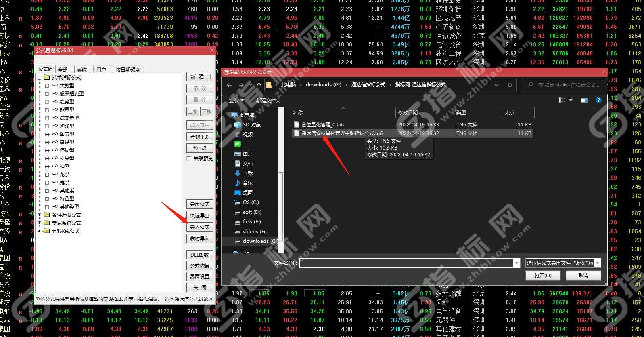
Task: Switch to the 全部 tab
Action: coord(63,70)
